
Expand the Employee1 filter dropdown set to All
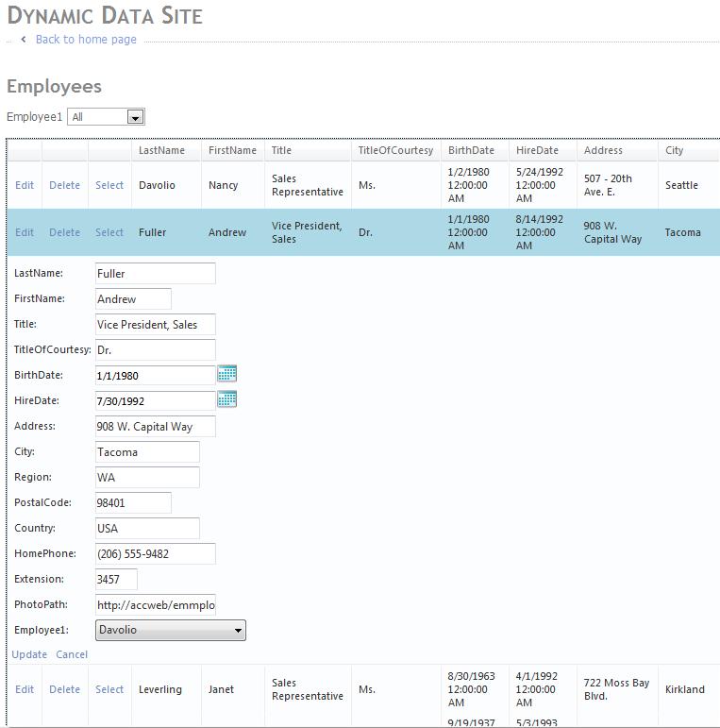click(135, 117)
